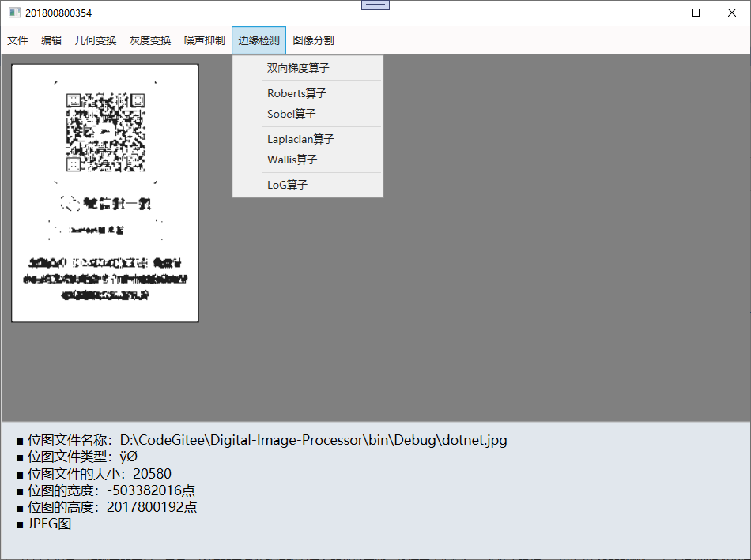This screenshot has width=751, height=560.
Task: Click the processed QR code image
Action: pyautogui.click(x=105, y=193)
